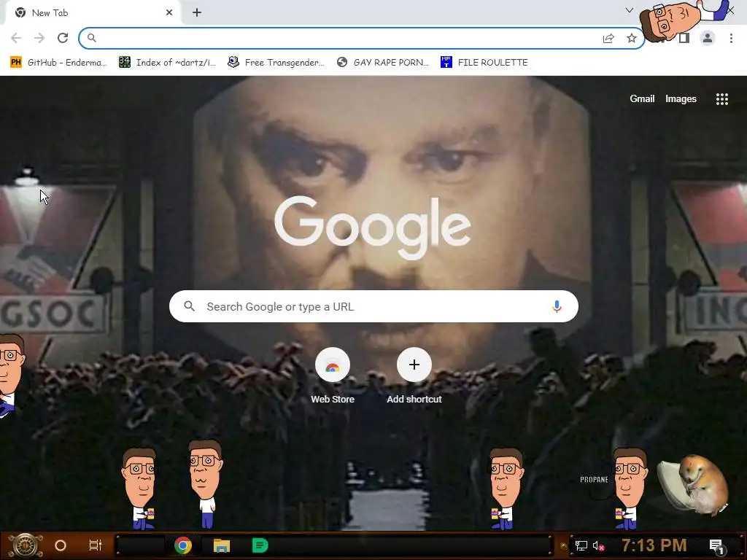This screenshot has width=747, height=560.
Task: Bookmark this tab with the star icon
Action: (632, 38)
